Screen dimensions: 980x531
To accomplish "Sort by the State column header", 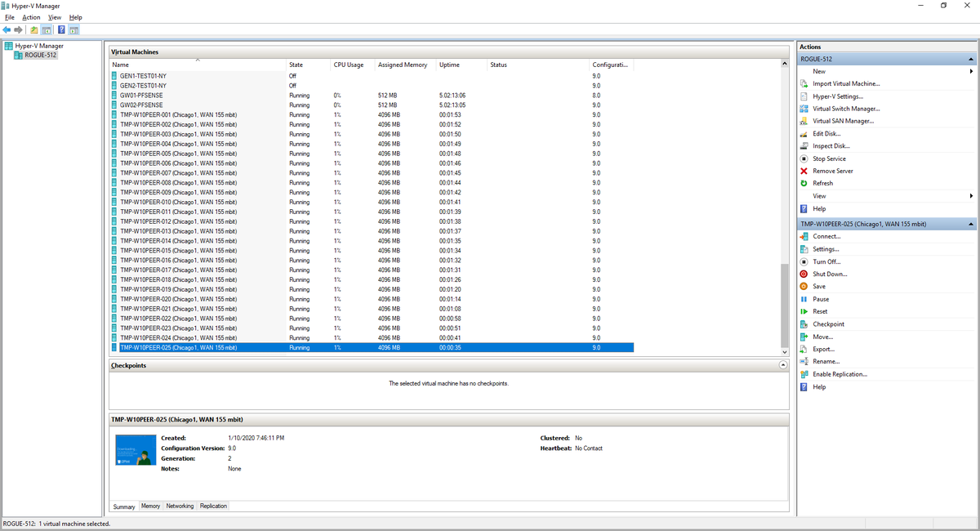I will coord(307,65).
